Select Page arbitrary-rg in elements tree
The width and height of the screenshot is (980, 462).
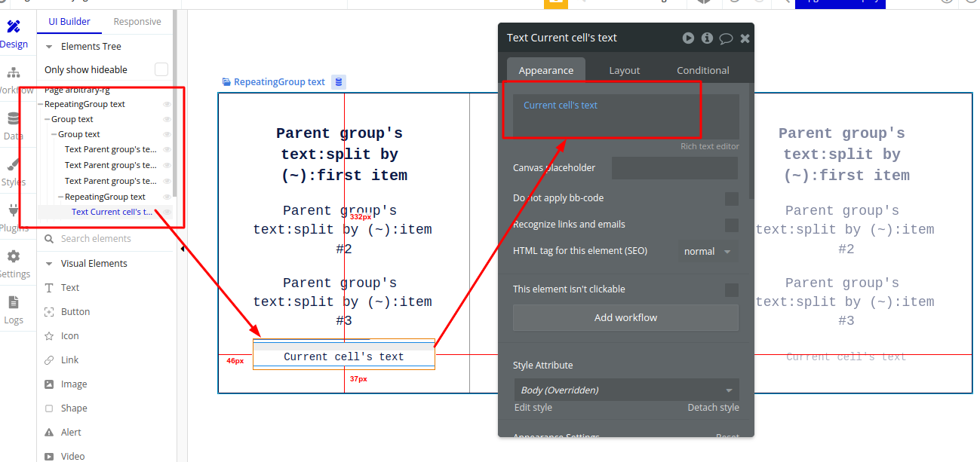coord(77,90)
